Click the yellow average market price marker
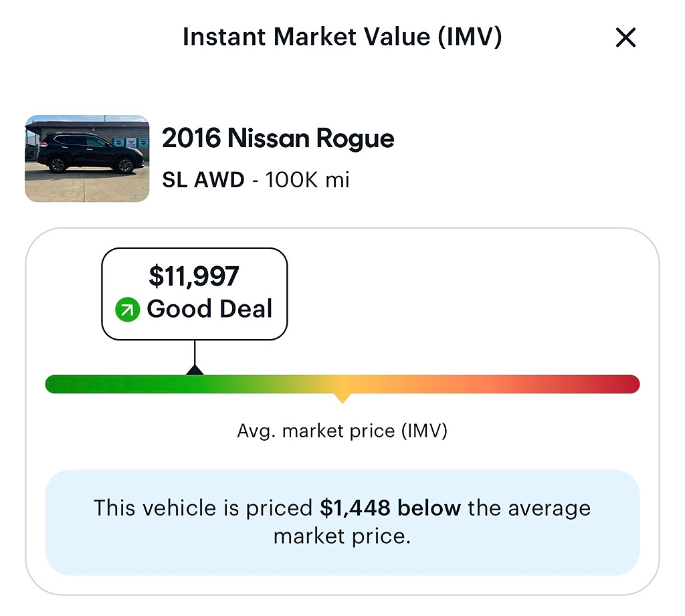 point(342,398)
